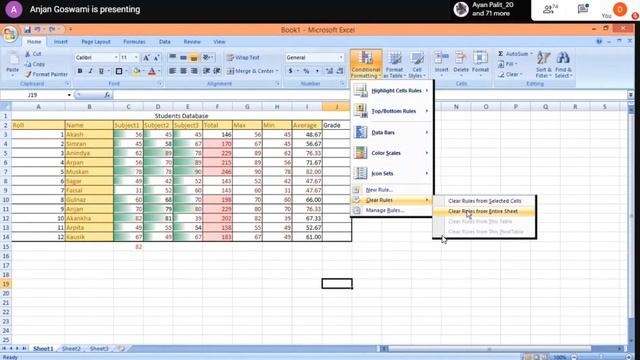Open font size dropdown
640x360 pixels.
pos(136,58)
